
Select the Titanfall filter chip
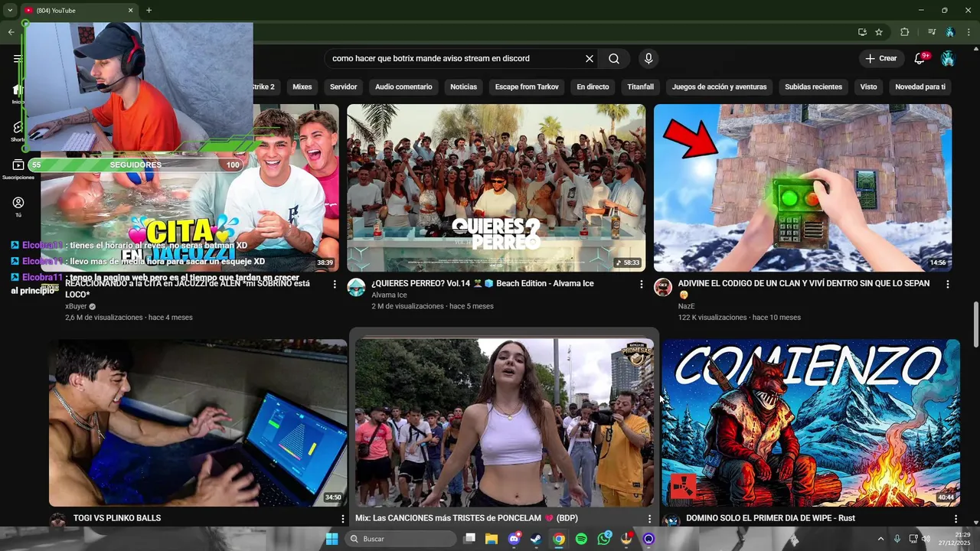click(x=640, y=86)
